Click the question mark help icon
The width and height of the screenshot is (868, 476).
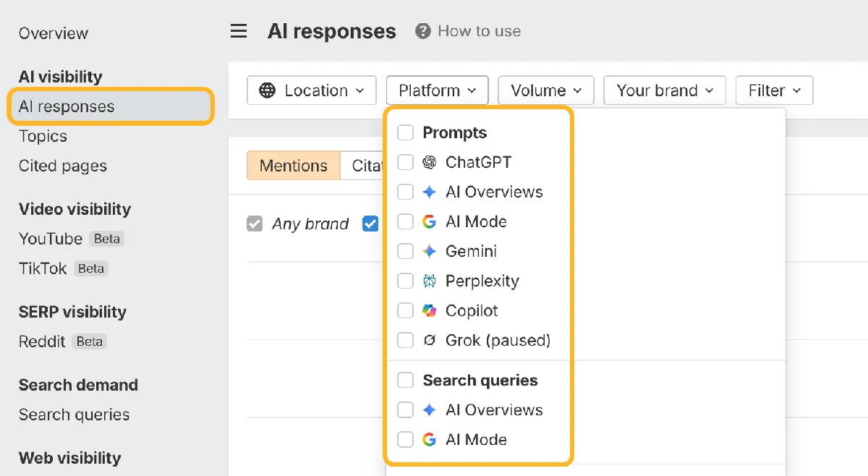tap(423, 31)
